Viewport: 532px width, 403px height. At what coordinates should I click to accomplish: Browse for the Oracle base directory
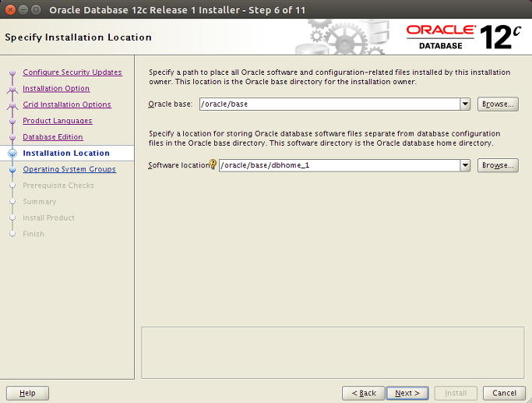[498, 104]
